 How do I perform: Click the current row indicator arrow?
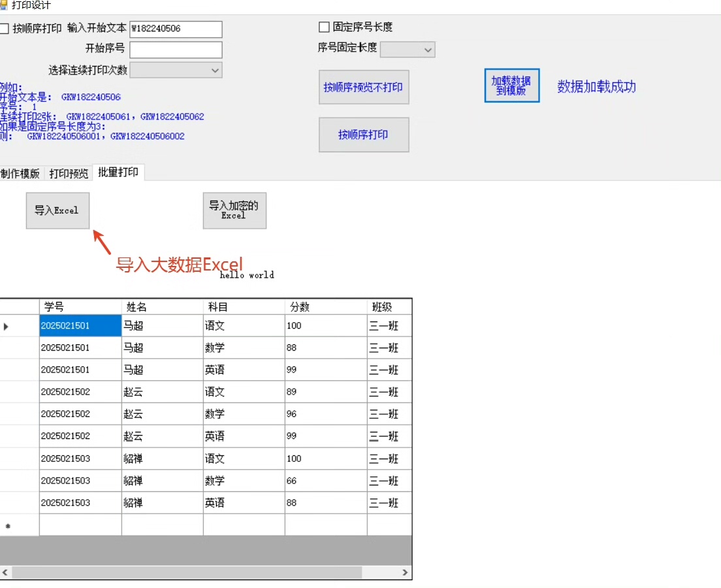point(7,326)
